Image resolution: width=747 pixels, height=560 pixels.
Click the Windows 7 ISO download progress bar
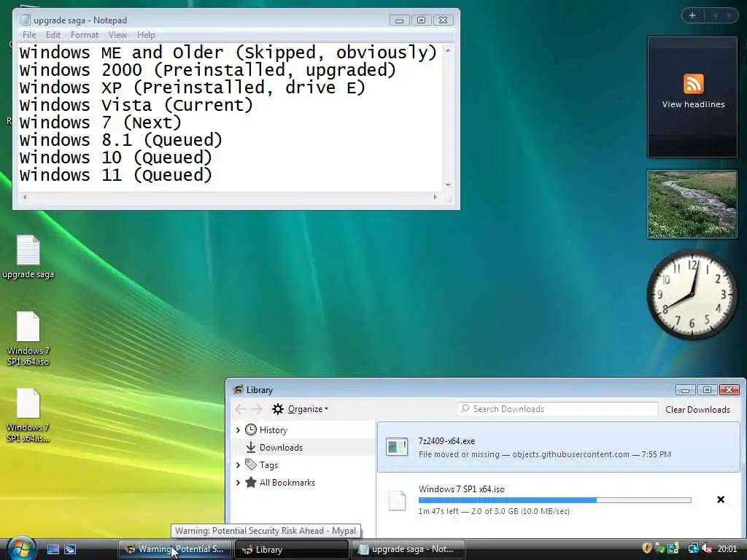point(554,500)
